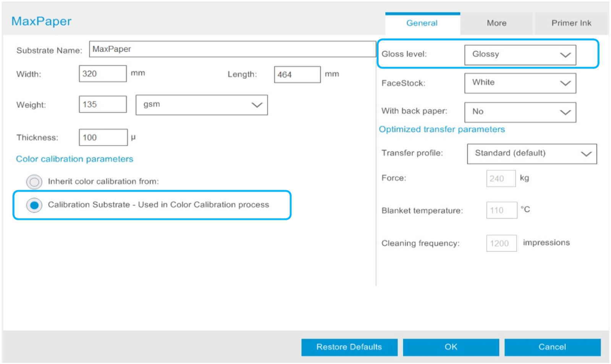Click the Restore Defaults button
Viewport: 611px width, 364px height.
pos(349,347)
